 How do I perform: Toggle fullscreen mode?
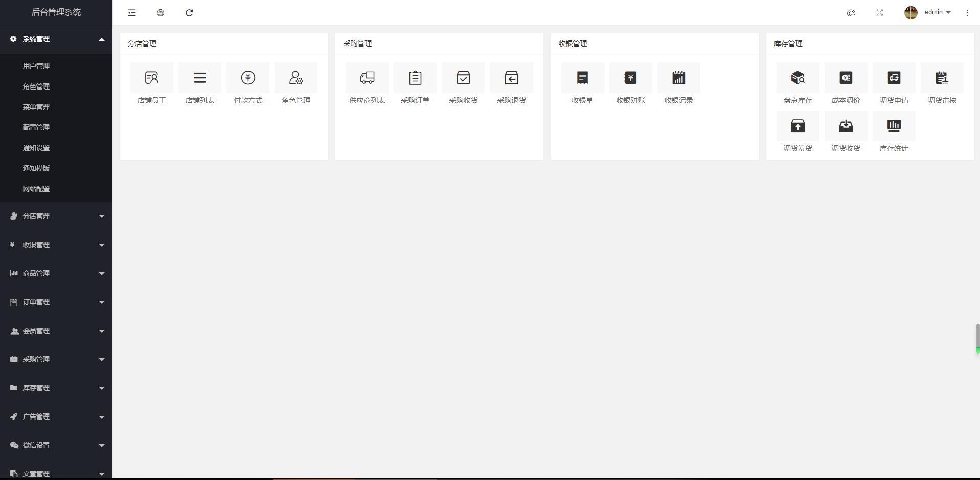[x=879, y=13]
